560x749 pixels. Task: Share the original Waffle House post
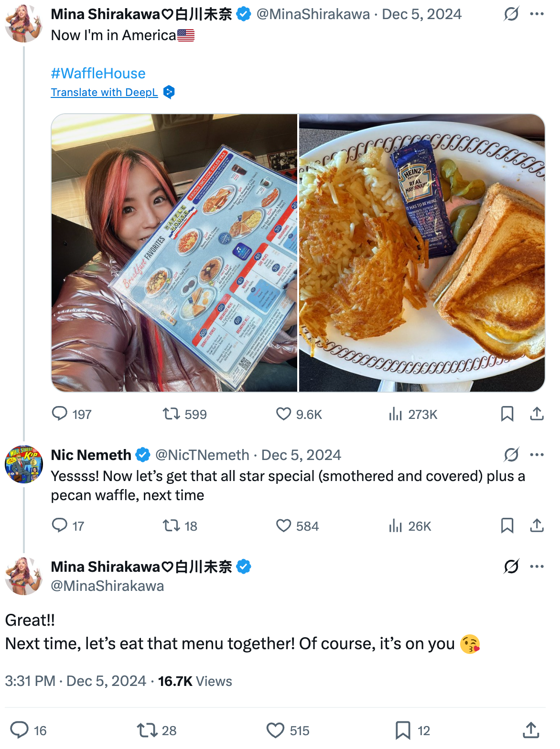[x=537, y=414]
